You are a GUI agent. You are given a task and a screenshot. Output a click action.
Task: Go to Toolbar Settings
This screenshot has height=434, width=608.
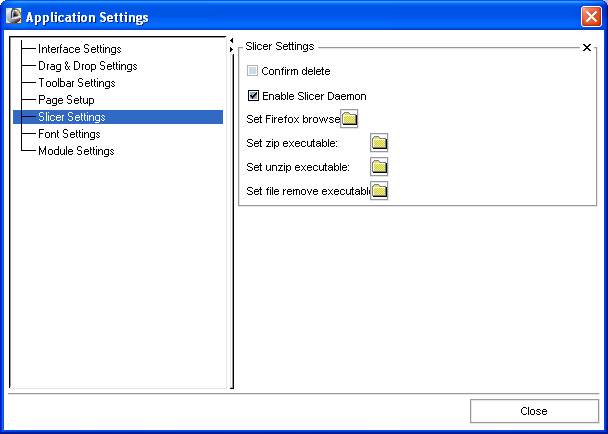pyautogui.click(x=76, y=83)
